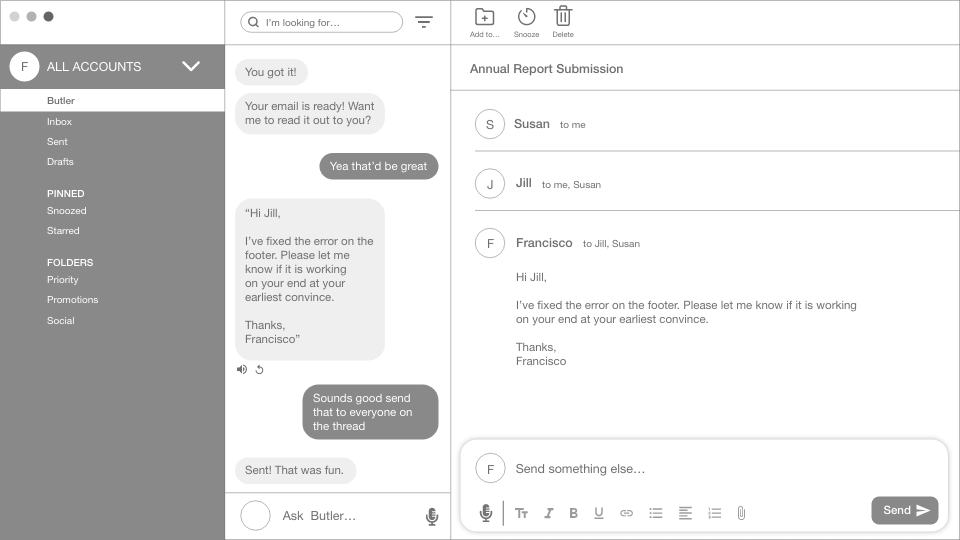Start voice dictation in reply composer
This screenshot has width=960, height=540.
coord(486,512)
